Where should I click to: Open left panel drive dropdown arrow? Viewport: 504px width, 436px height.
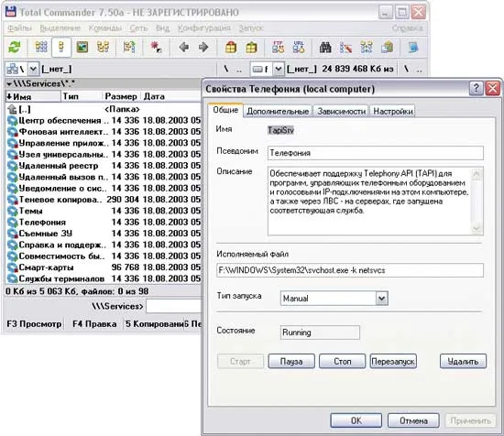tap(33, 69)
